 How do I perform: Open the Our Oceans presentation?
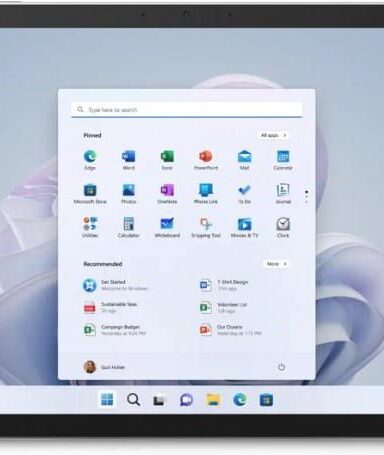tap(230, 330)
